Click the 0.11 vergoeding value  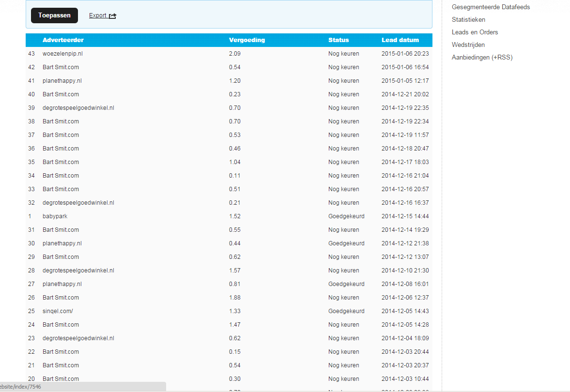[x=235, y=176]
